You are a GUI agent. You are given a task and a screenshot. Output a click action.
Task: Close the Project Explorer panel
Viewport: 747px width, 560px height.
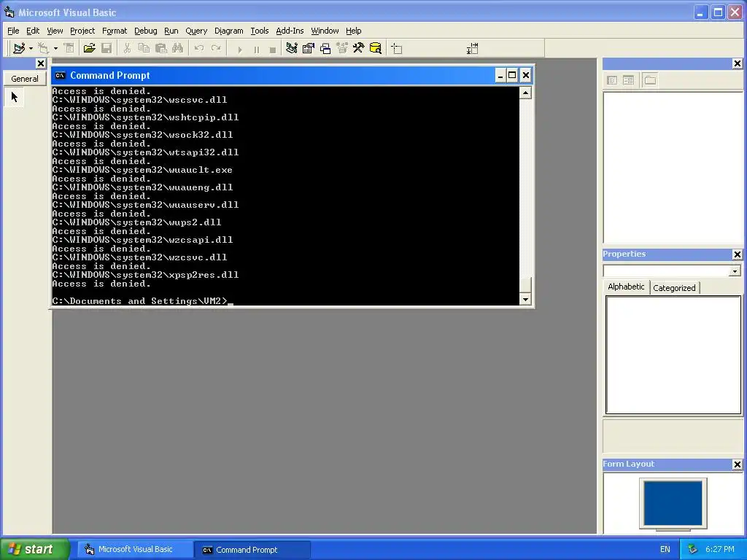point(737,63)
